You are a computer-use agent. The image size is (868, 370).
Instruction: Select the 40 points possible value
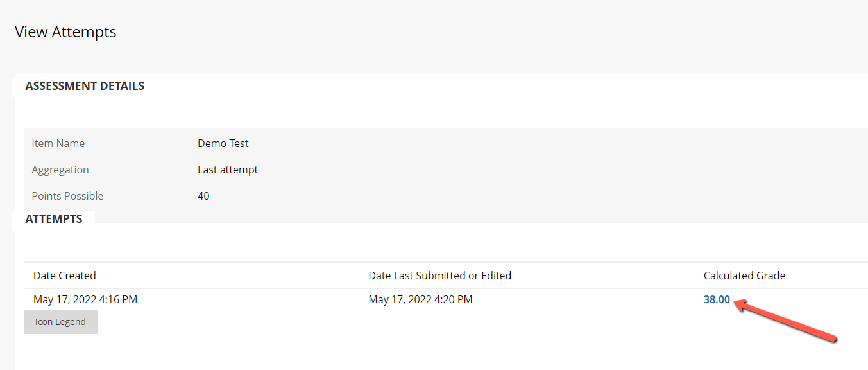[203, 196]
